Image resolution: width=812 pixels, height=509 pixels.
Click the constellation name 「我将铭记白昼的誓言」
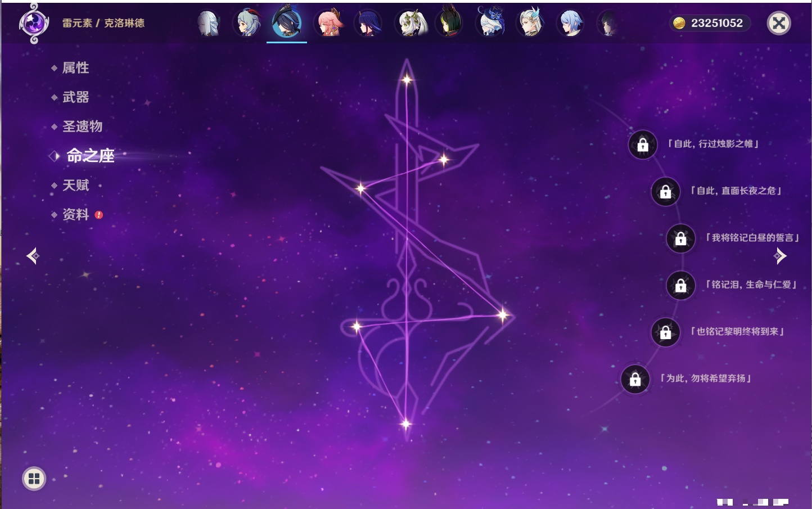click(752, 237)
